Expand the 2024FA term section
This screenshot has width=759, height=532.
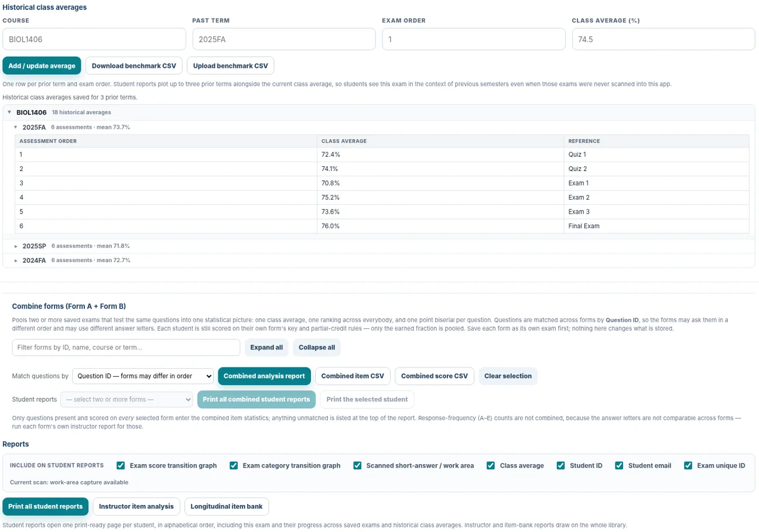379,260
